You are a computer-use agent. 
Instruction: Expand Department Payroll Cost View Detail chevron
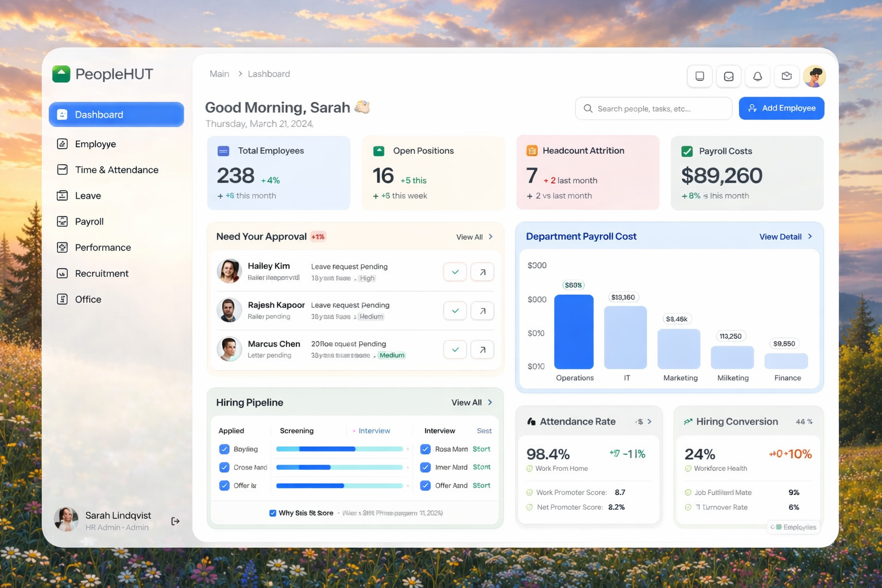810,237
